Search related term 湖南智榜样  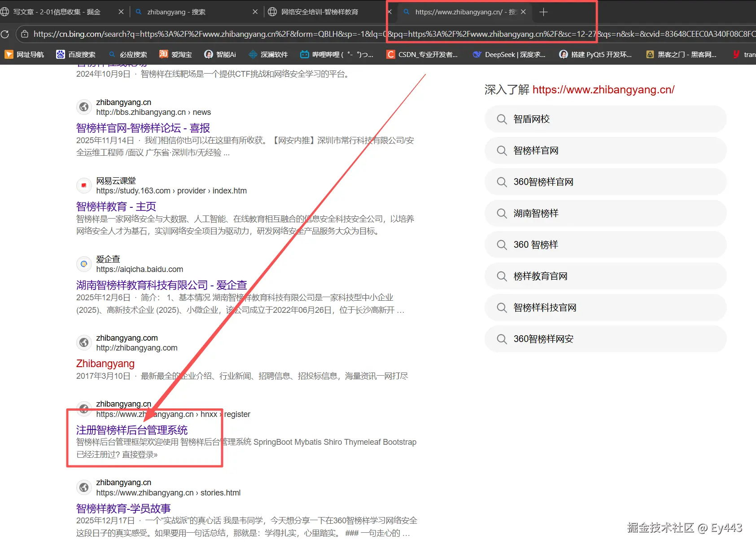[x=606, y=213]
